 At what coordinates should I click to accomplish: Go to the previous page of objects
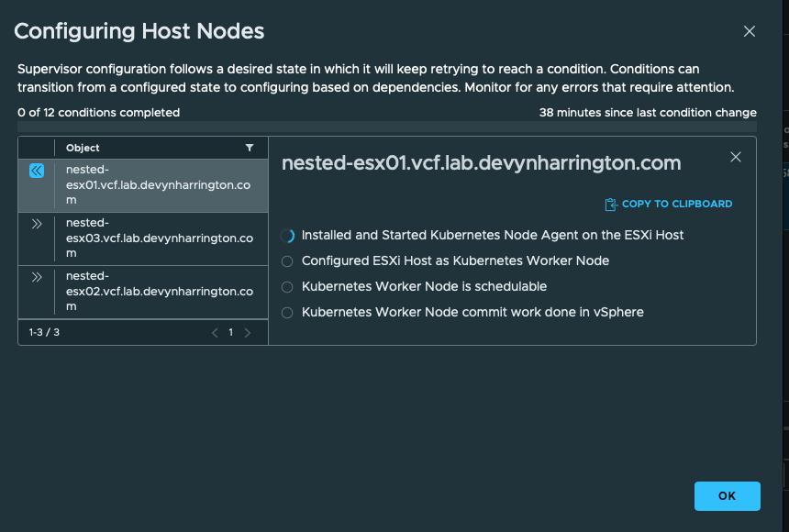pyautogui.click(x=215, y=332)
